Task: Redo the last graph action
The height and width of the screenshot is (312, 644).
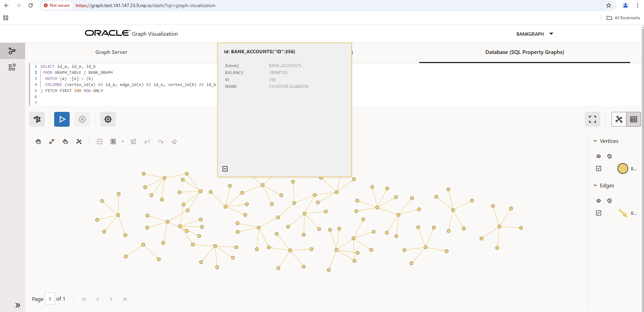Action: click(160, 142)
